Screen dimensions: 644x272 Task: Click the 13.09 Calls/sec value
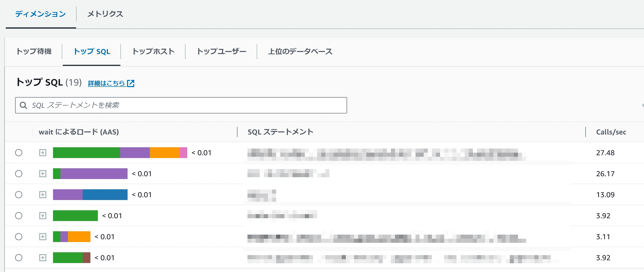[x=605, y=195]
